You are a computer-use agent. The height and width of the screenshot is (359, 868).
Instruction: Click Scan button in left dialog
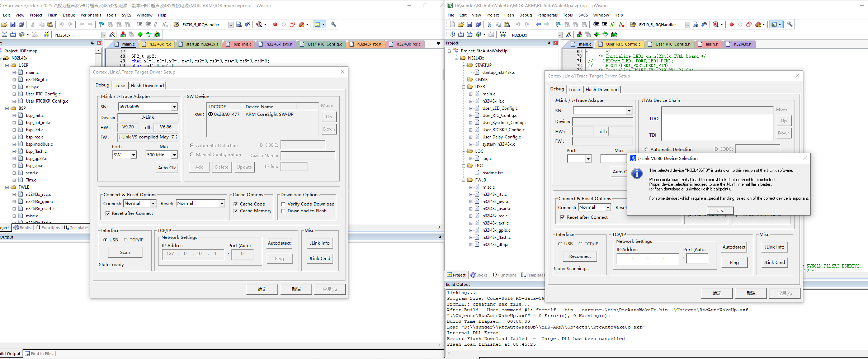tap(125, 252)
